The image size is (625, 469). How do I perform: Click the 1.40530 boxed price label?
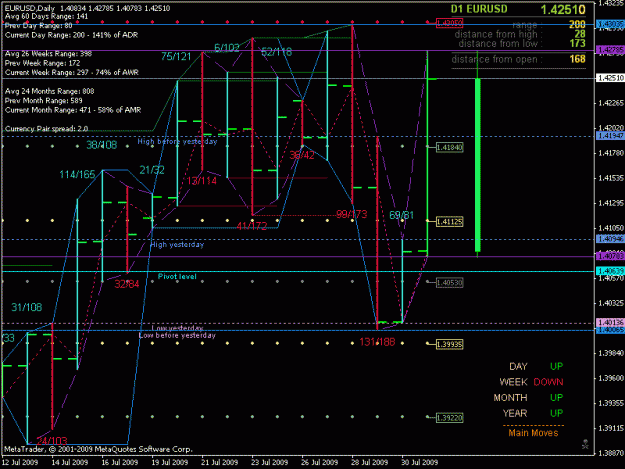point(450,283)
